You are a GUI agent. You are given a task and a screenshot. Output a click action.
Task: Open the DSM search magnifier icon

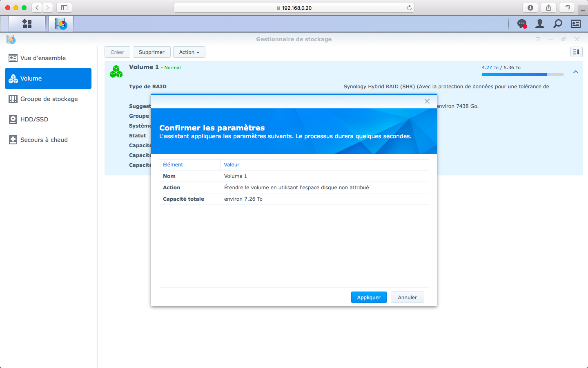[558, 24]
